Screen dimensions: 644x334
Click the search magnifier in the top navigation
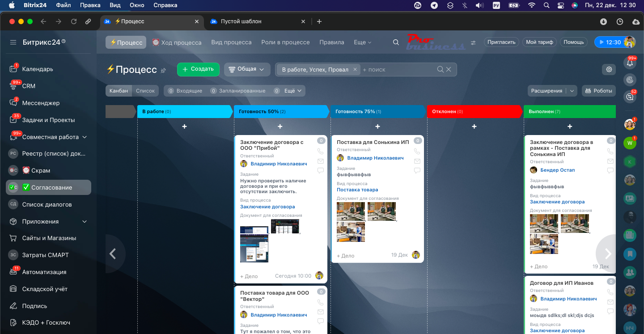coord(396,42)
